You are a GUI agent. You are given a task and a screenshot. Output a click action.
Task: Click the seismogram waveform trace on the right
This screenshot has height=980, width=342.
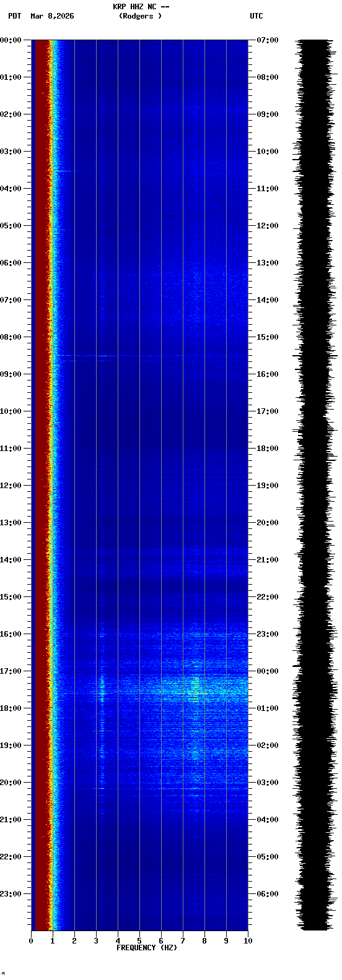click(x=316, y=484)
